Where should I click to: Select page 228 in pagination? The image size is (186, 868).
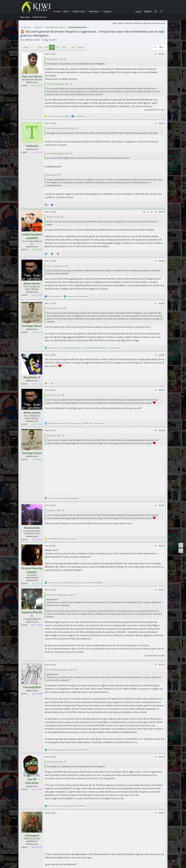[63, 47]
